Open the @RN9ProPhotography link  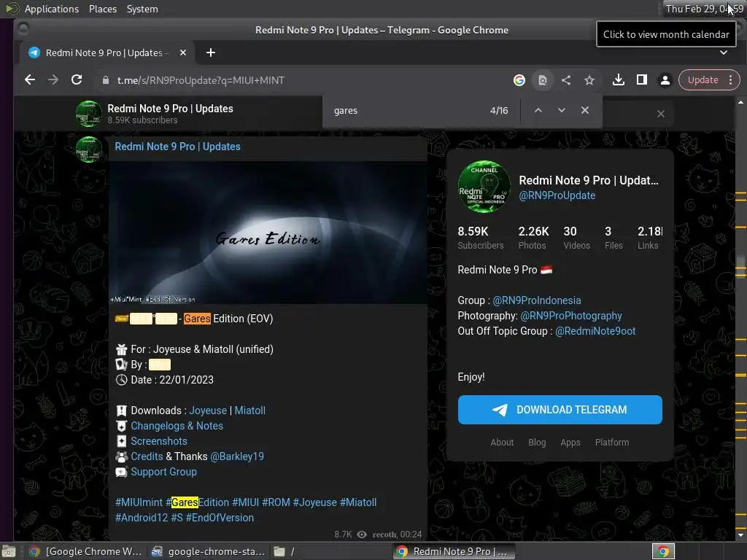570,316
